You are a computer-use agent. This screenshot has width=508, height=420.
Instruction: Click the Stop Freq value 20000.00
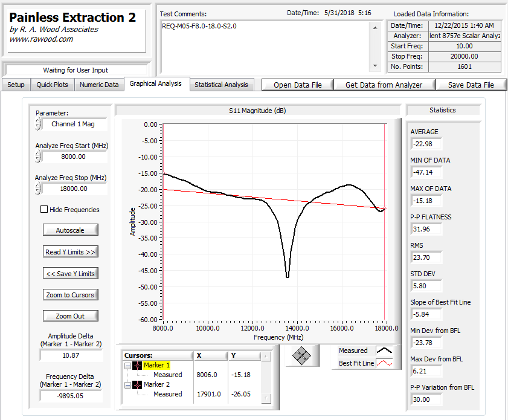(x=465, y=56)
